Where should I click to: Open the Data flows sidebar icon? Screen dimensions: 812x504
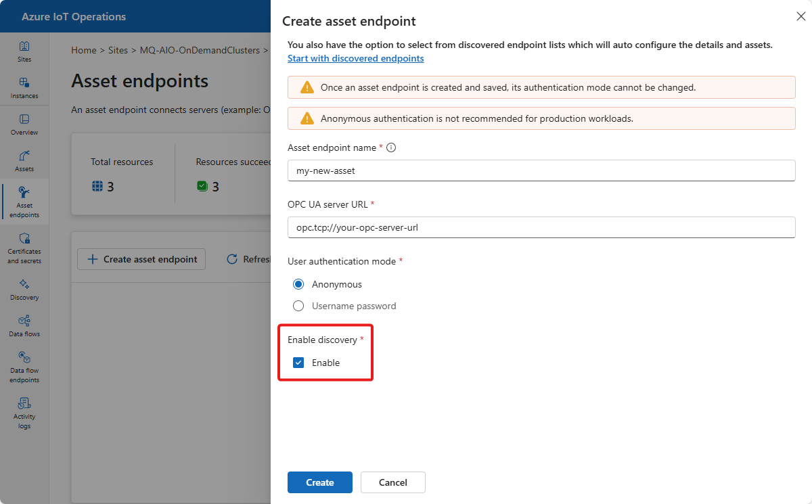[24, 321]
